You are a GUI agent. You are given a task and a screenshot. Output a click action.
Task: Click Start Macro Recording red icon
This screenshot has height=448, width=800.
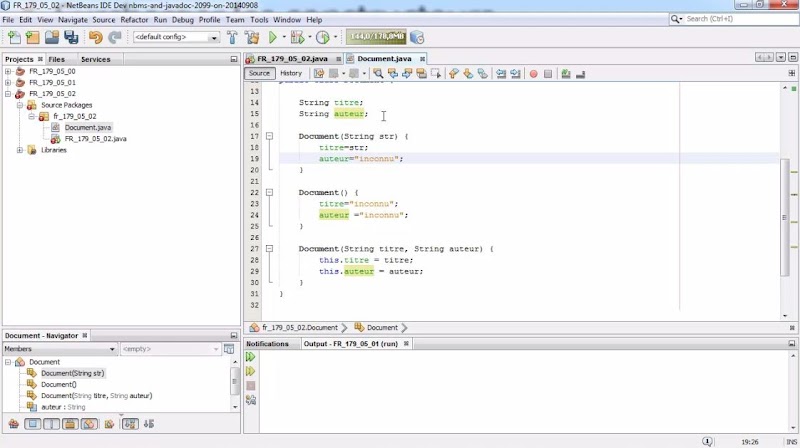(534, 74)
